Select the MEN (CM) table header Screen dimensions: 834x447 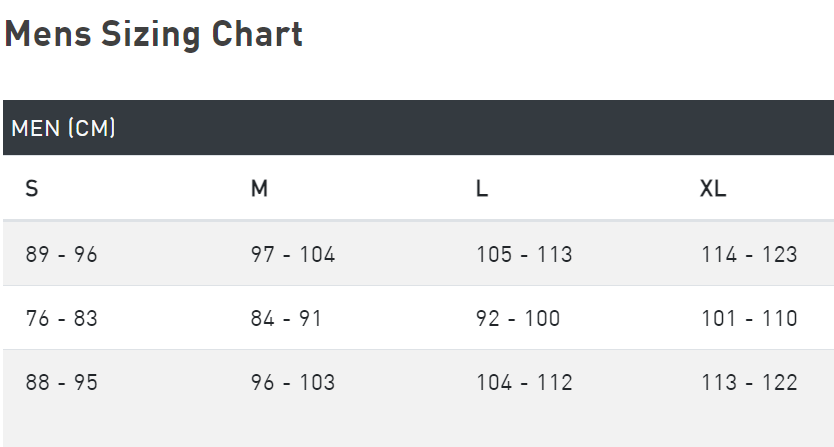(63, 128)
